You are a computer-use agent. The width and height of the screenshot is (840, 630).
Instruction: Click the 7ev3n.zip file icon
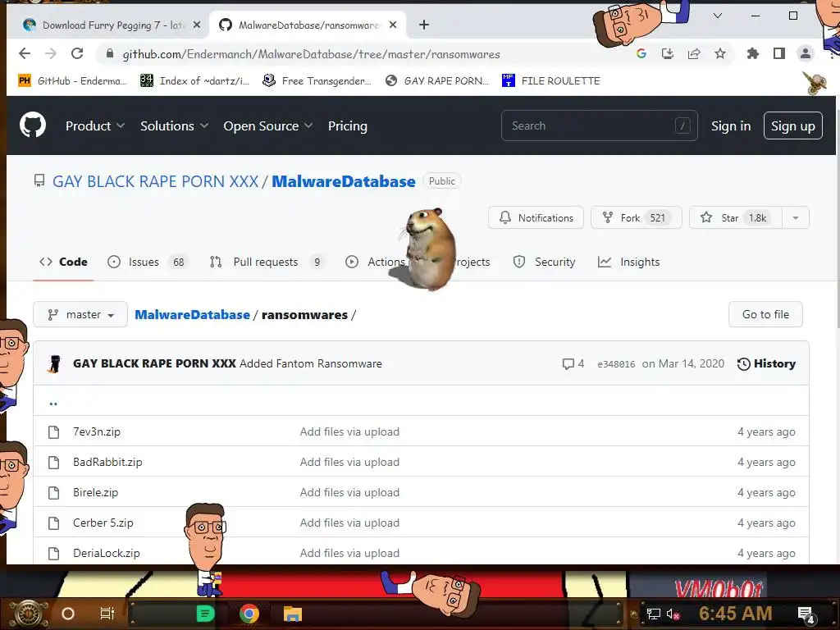(x=53, y=431)
